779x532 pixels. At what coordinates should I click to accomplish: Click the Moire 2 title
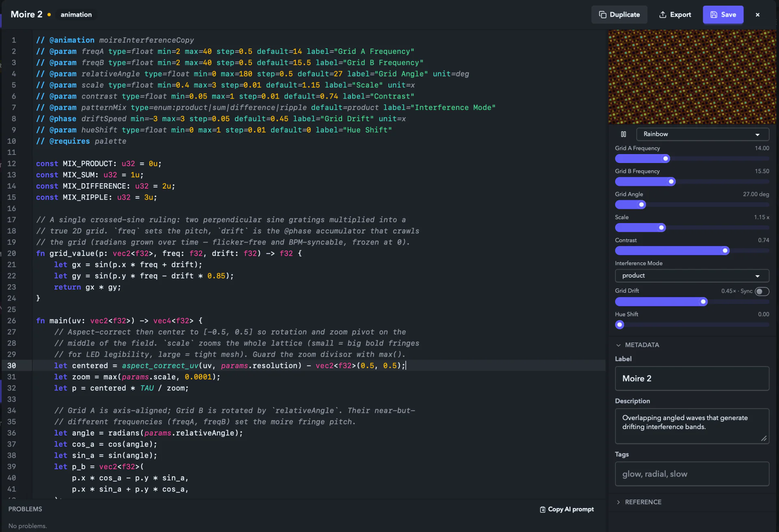(26, 15)
